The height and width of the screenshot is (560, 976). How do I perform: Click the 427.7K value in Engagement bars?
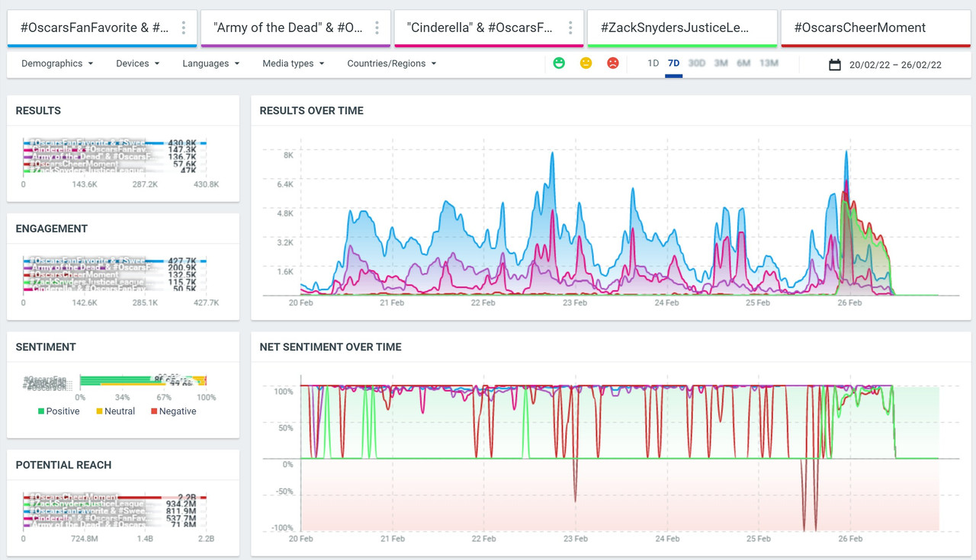pyautogui.click(x=181, y=261)
